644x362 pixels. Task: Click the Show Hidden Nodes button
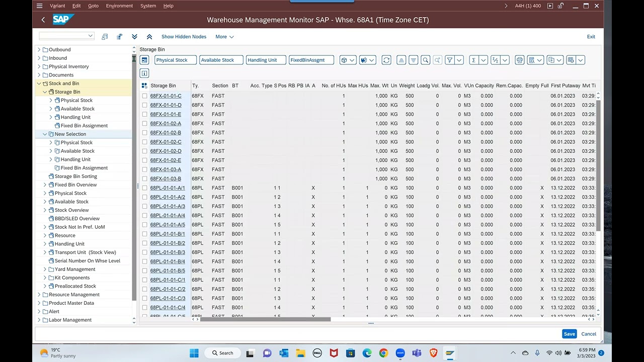pyautogui.click(x=184, y=37)
